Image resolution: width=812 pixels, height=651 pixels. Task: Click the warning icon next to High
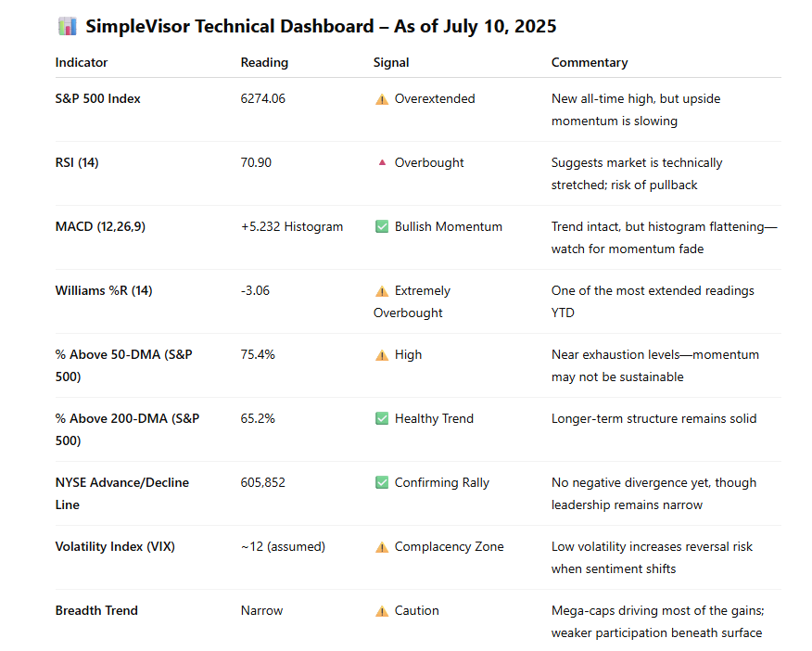382,355
